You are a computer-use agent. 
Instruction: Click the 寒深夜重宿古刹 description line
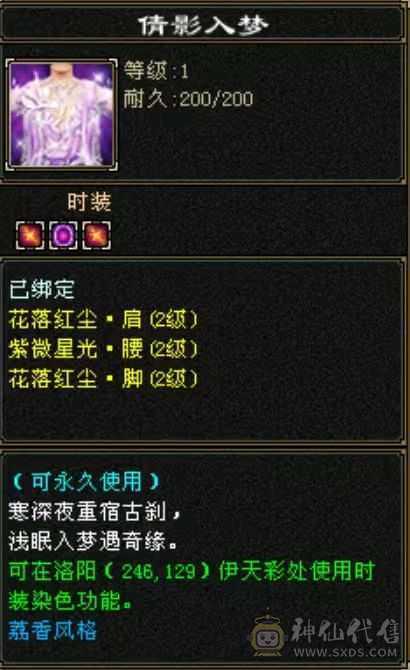coord(95,511)
